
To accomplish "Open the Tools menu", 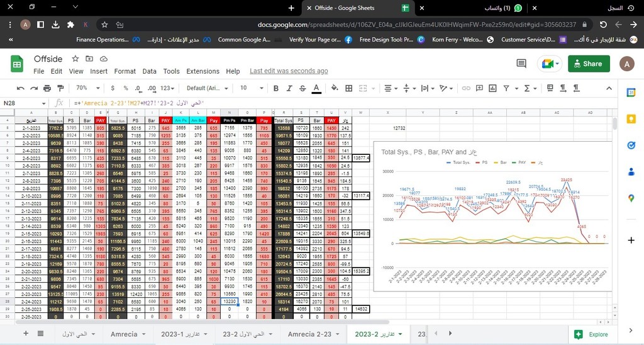I will click(171, 71).
